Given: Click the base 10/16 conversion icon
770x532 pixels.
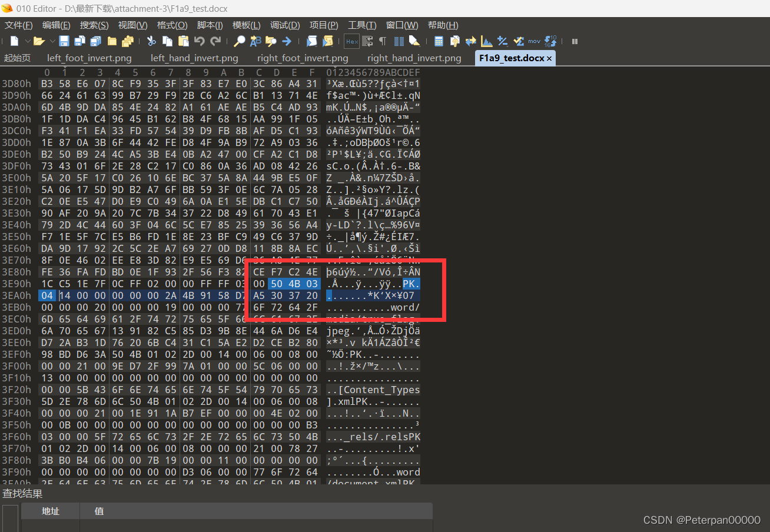Looking at the screenshot, I should point(549,41).
